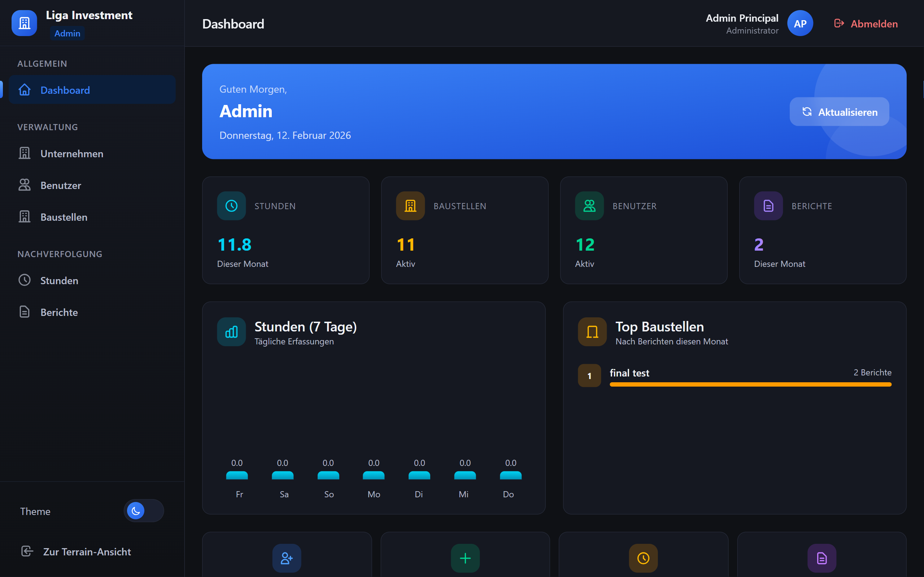The image size is (924, 577).
Task: Select the green plus quick action icon
Action: click(x=465, y=558)
